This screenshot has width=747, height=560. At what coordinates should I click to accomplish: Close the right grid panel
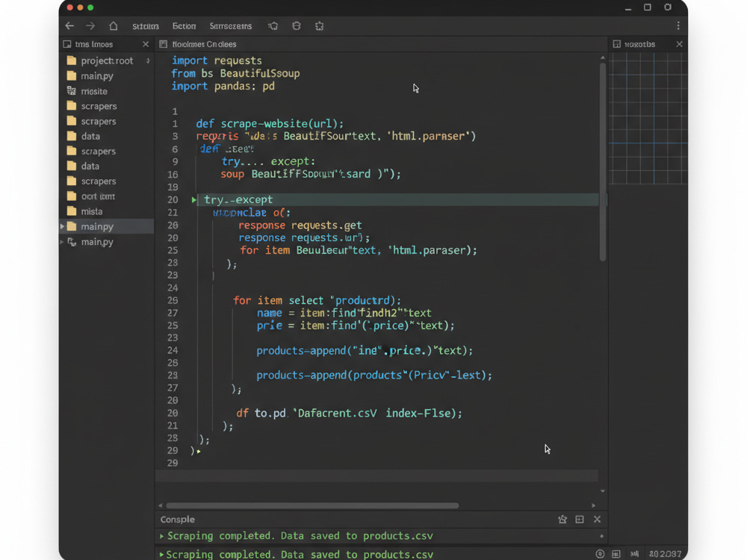click(x=679, y=44)
